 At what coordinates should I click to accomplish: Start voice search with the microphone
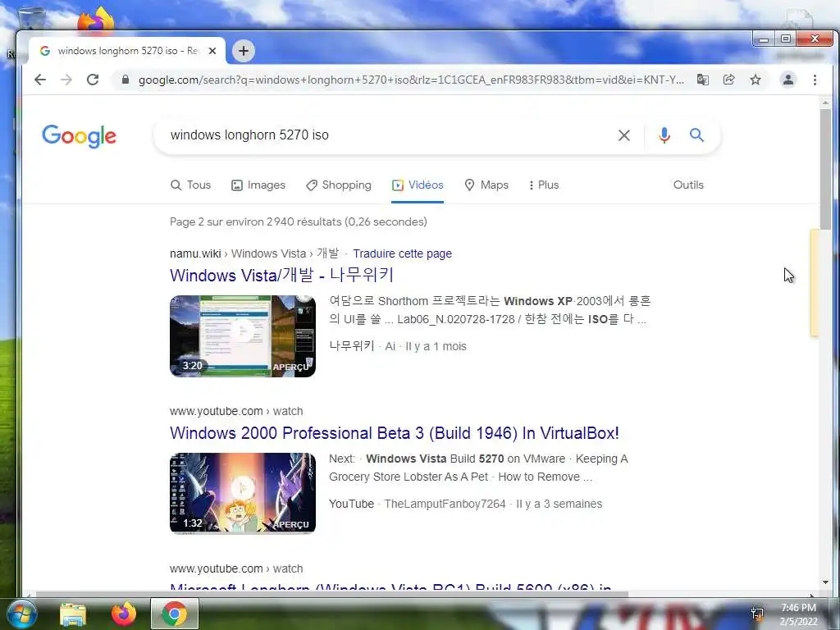point(664,135)
